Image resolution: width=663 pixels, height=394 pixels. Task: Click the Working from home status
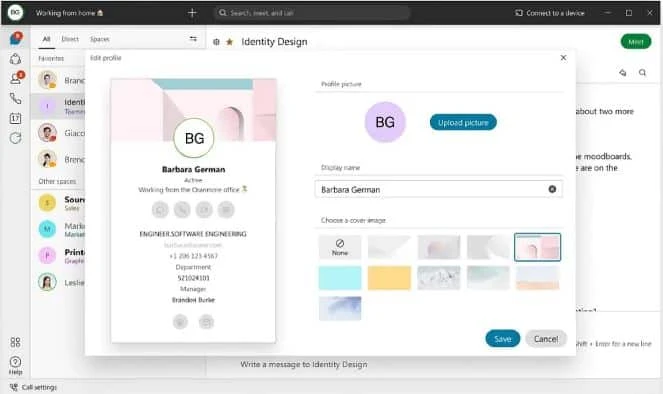pos(69,13)
